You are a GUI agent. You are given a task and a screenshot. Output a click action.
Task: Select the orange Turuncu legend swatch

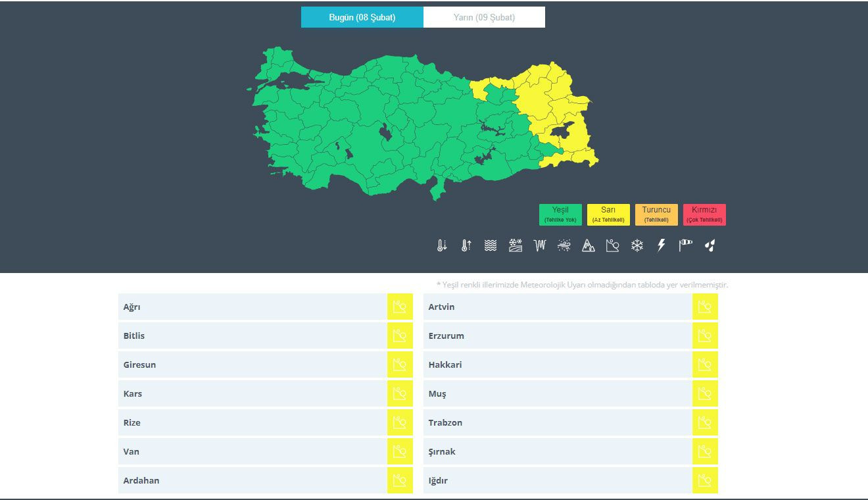[656, 214]
